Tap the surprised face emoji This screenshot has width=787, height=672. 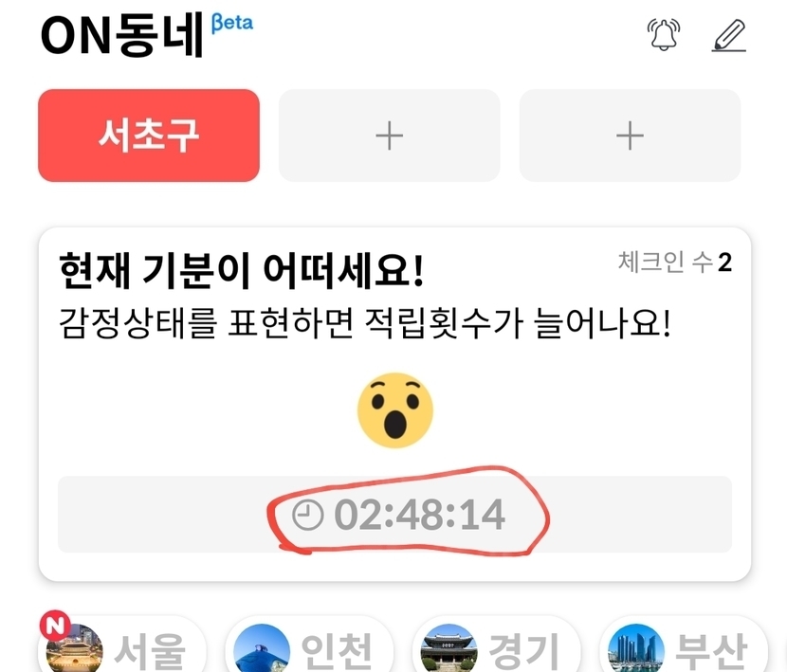(395, 410)
